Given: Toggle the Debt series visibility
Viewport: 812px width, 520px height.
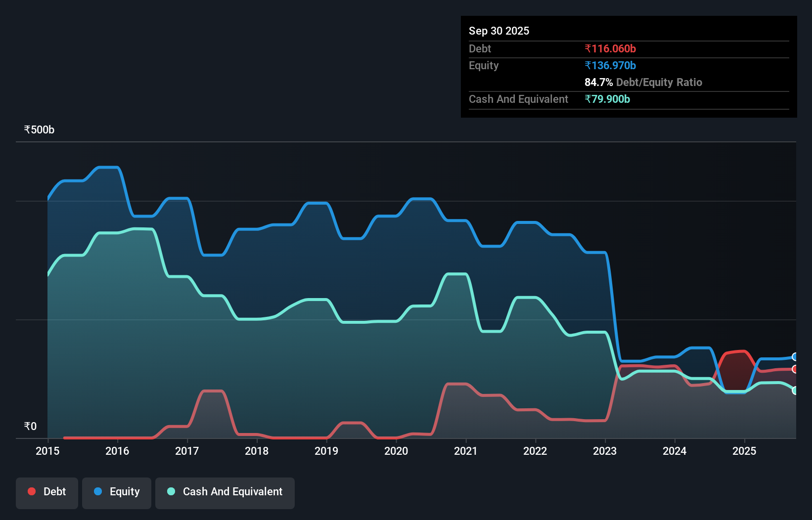Looking at the screenshot, I should (47, 492).
